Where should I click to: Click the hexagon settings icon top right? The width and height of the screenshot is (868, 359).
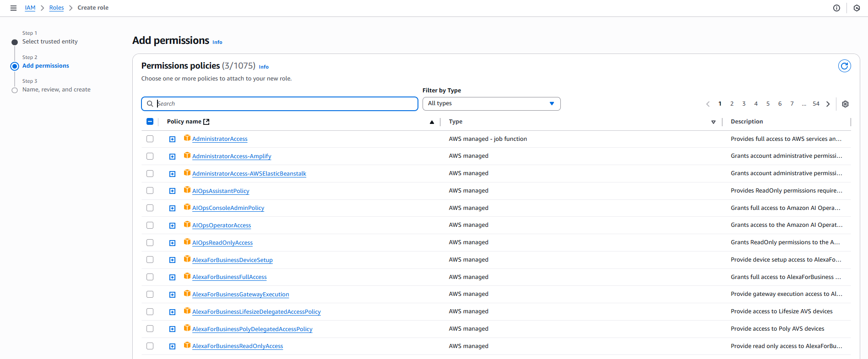(x=857, y=8)
